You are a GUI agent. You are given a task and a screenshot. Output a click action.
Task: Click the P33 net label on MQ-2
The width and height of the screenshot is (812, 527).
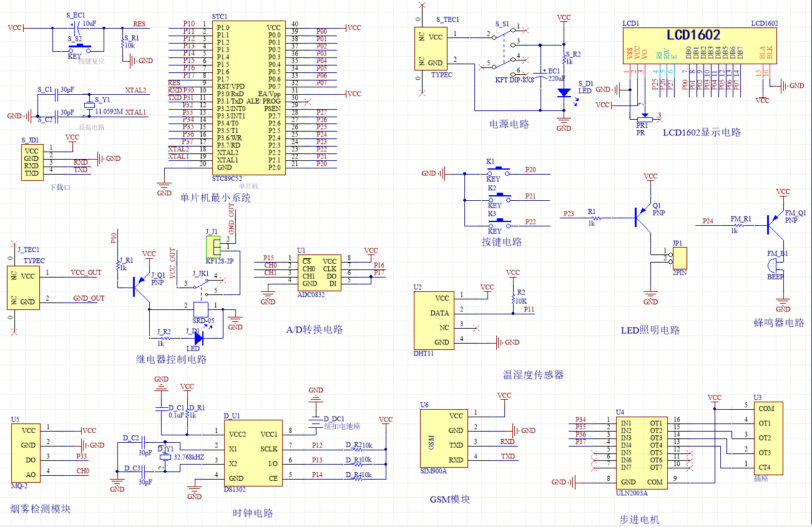point(82,456)
